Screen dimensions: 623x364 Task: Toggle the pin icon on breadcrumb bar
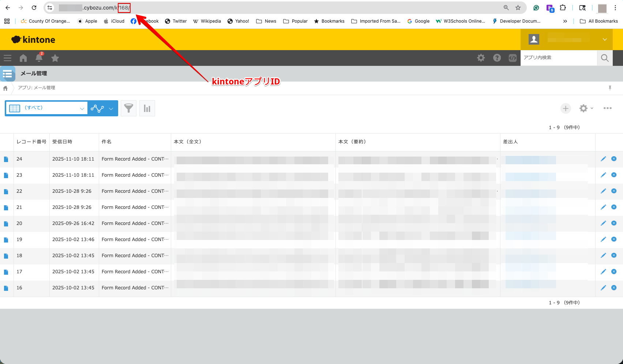pyautogui.click(x=610, y=88)
